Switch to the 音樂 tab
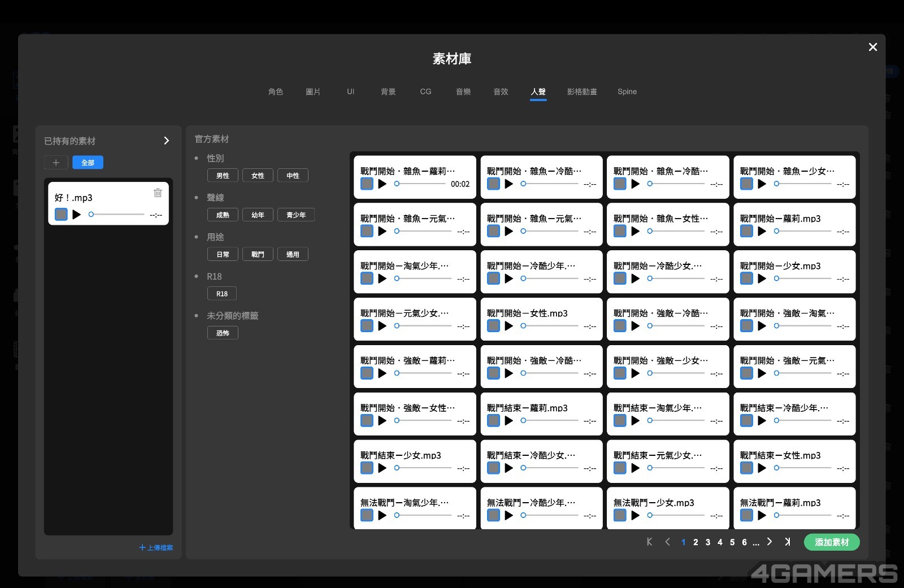 tap(463, 92)
